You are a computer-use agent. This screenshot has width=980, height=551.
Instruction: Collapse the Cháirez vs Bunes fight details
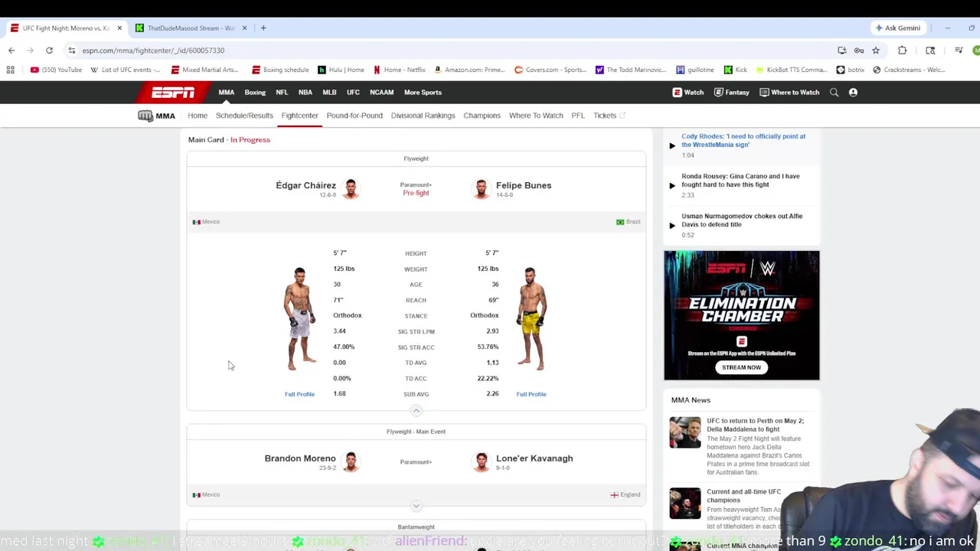pyautogui.click(x=416, y=411)
